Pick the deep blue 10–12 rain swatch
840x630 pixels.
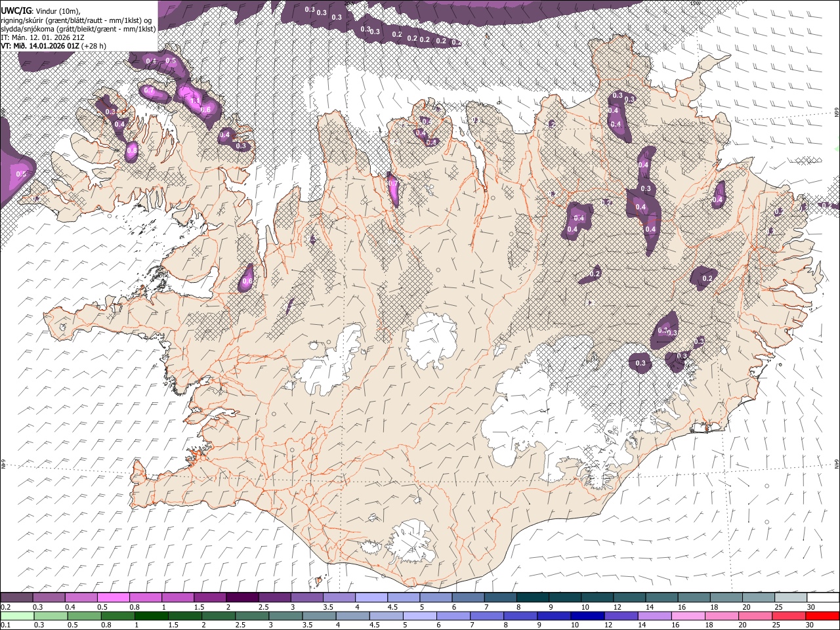click(x=587, y=616)
